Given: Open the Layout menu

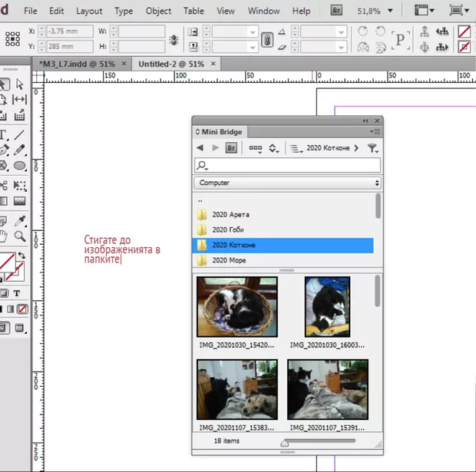Looking at the screenshot, I should (89, 11).
